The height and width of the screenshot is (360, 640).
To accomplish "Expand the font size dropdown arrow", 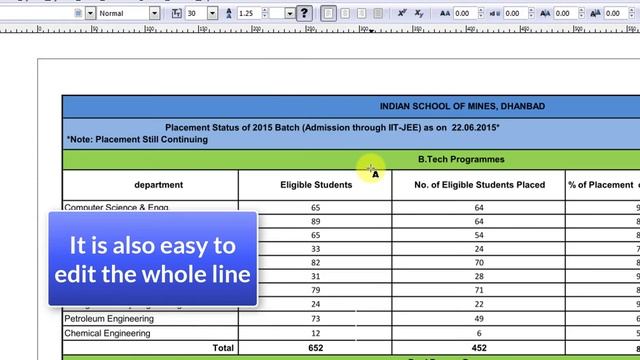I will (212, 13).
